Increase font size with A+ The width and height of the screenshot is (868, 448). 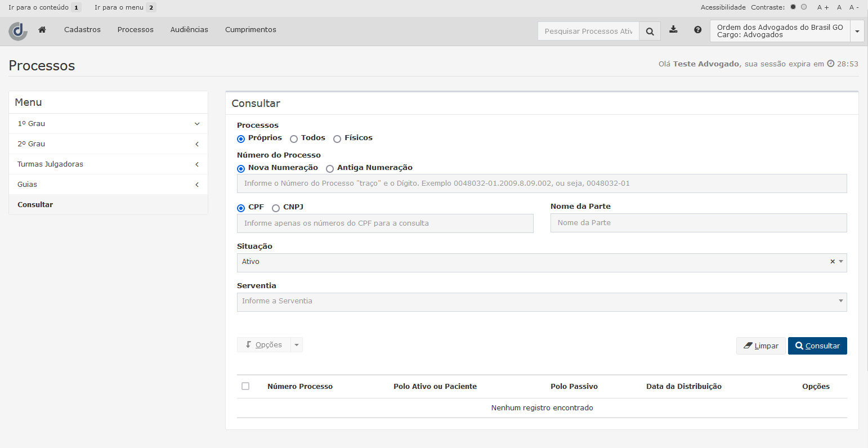[x=822, y=7]
